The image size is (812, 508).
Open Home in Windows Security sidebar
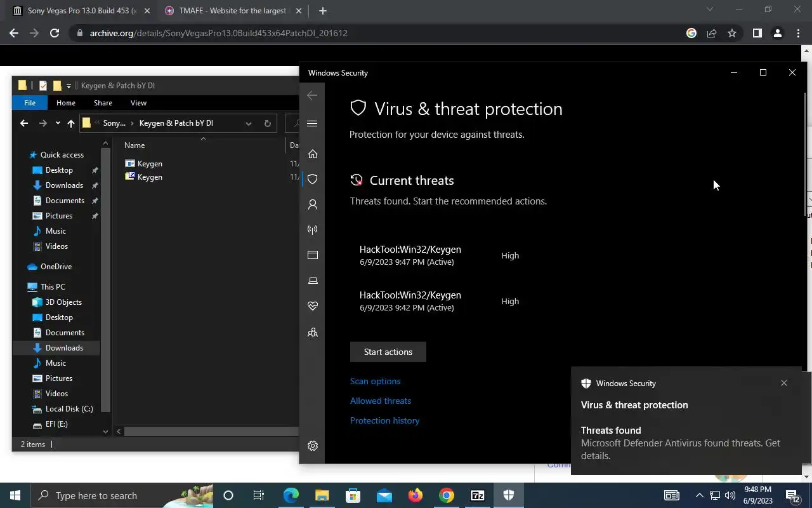(x=312, y=154)
